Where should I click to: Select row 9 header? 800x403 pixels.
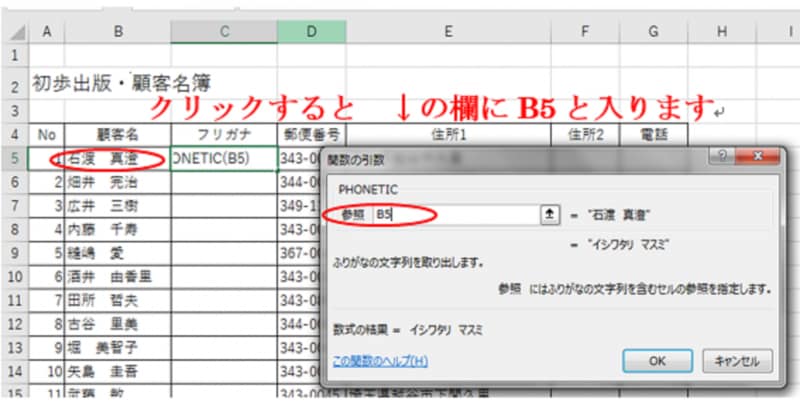15,253
